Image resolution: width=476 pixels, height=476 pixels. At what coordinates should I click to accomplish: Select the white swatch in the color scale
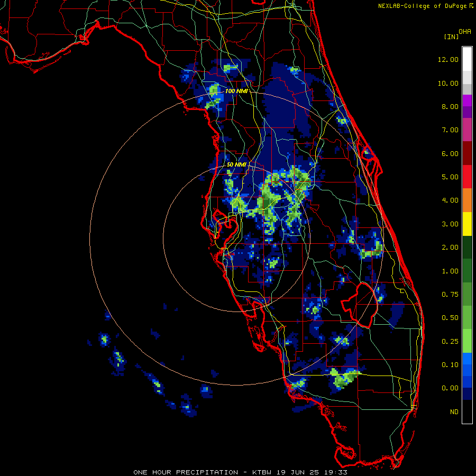pyautogui.click(x=467, y=59)
